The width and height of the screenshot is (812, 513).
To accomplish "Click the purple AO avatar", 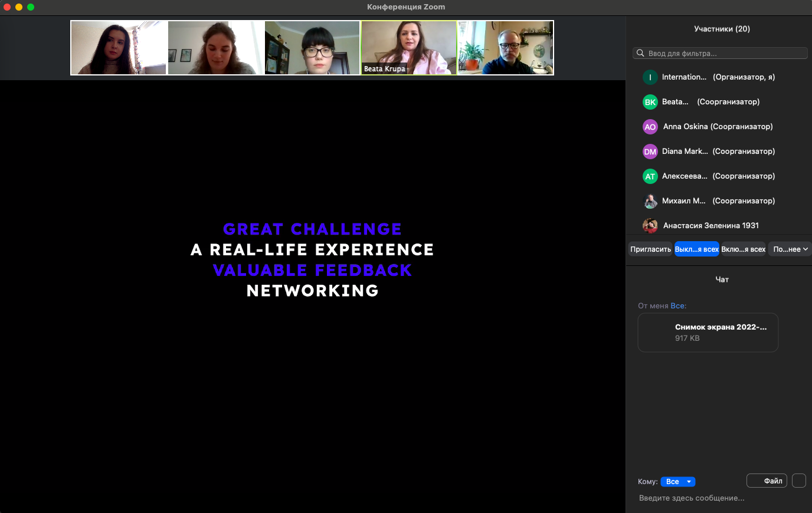I will coord(650,127).
